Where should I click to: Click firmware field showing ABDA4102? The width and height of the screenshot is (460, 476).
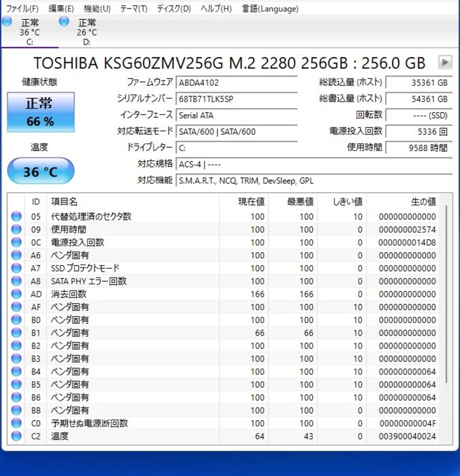point(236,82)
